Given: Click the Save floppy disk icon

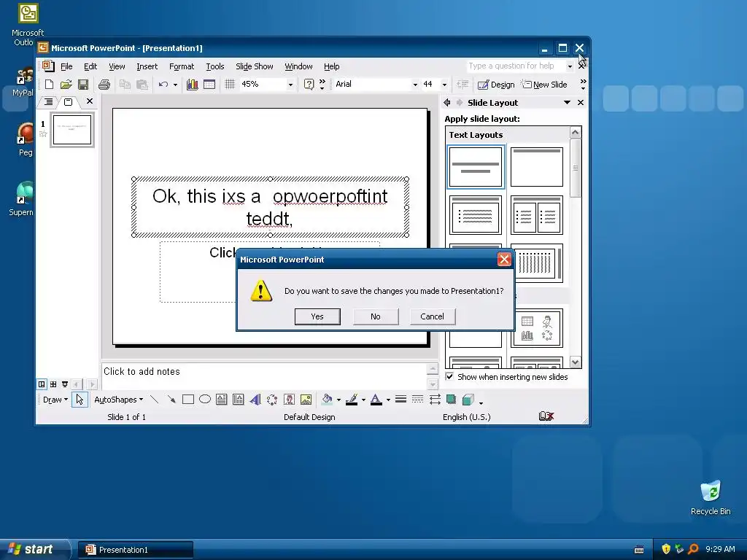Looking at the screenshot, I should point(83,85).
